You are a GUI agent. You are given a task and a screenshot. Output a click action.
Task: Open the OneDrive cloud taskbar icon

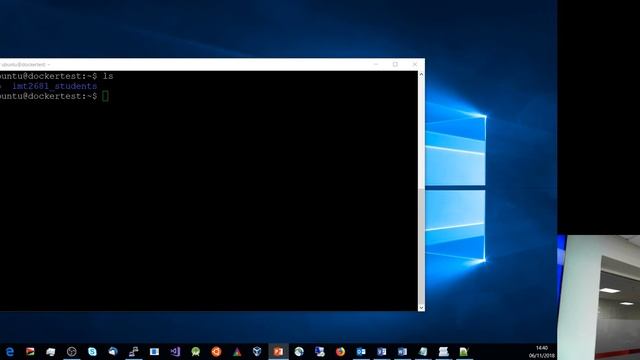(x=113, y=351)
